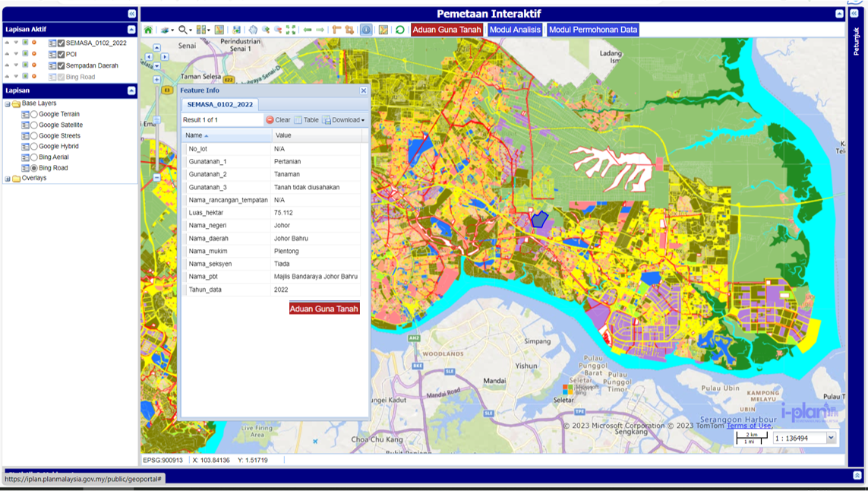Uncheck the POI layer checkbox
868x491 pixels.
coord(59,54)
